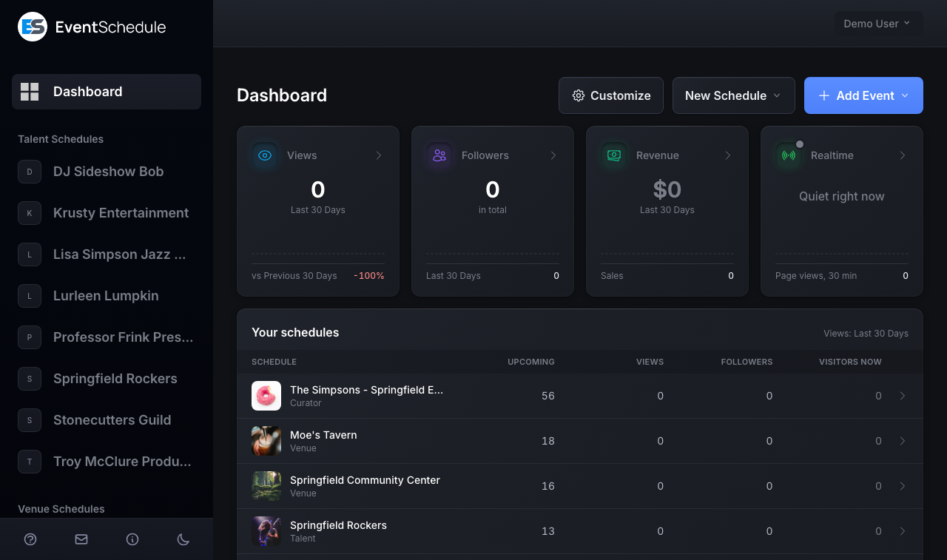This screenshot has width=947, height=560.
Task: Click the 18 upcoming count for Moe's Tavern
Action: tap(548, 441)
